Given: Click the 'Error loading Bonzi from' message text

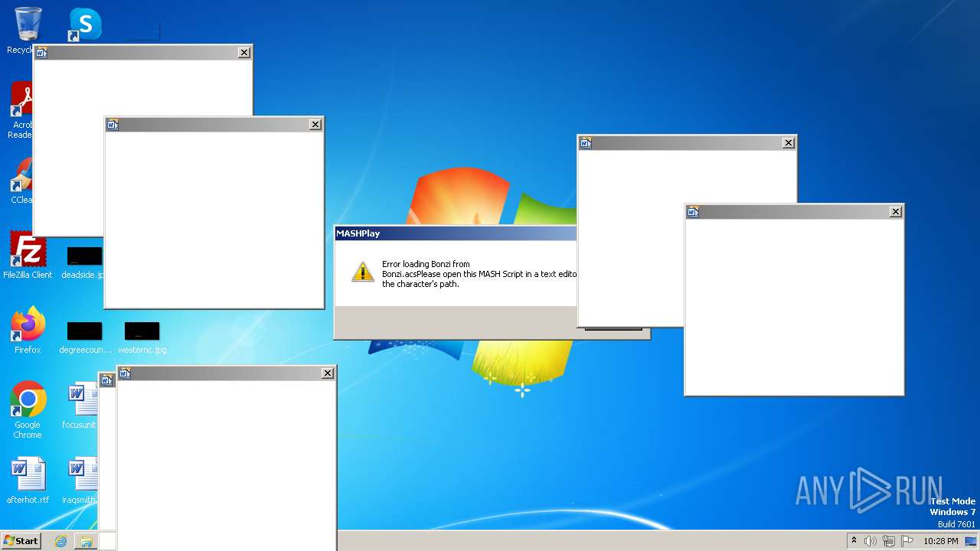Looking at the screenshot, I should point(426,264).
